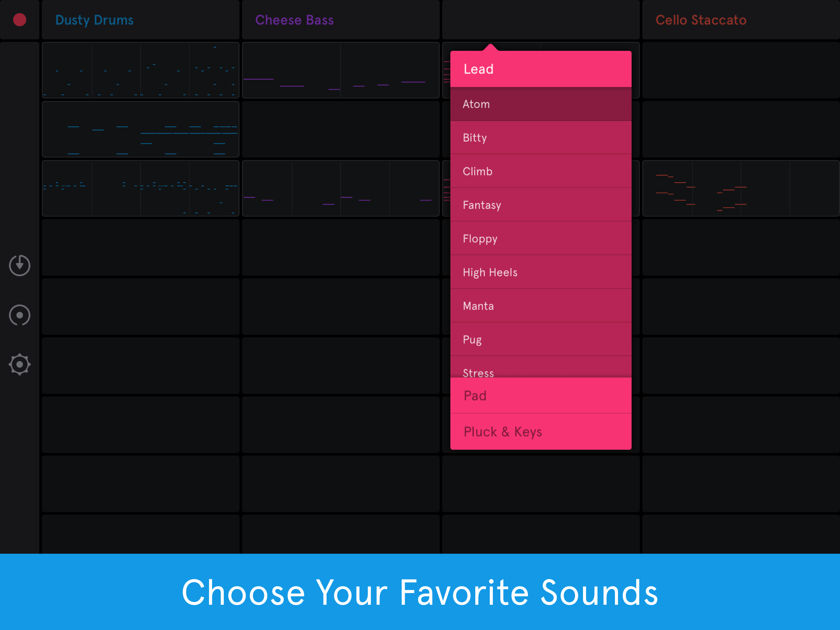Open the Cello Staccato red clip

tap(740, 189)
